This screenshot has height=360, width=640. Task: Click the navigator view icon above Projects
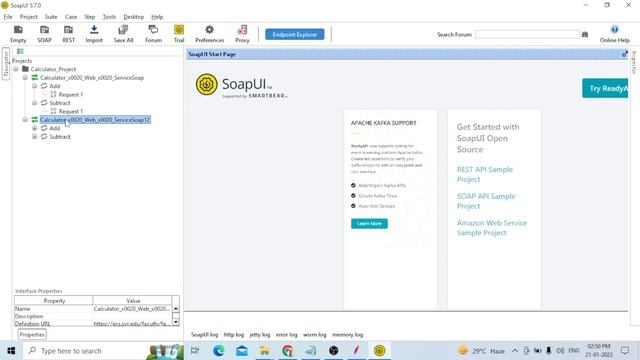20,51
